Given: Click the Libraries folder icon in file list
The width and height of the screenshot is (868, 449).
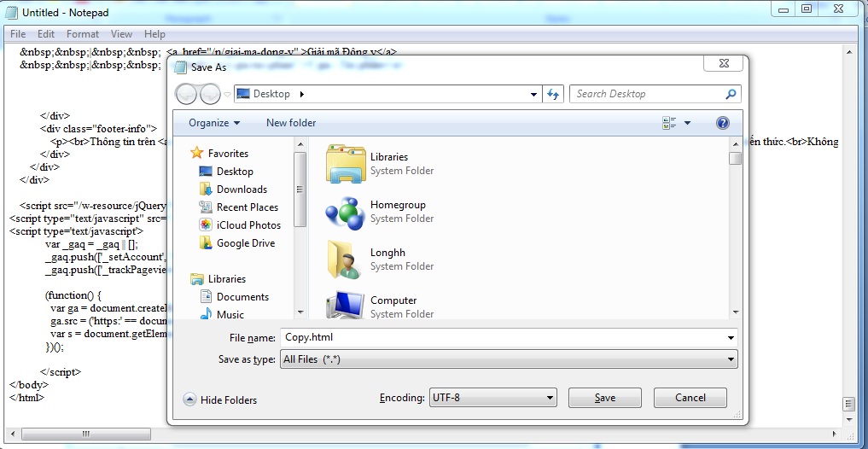Looking at the screenshot, I should click(x=346, y=164).
